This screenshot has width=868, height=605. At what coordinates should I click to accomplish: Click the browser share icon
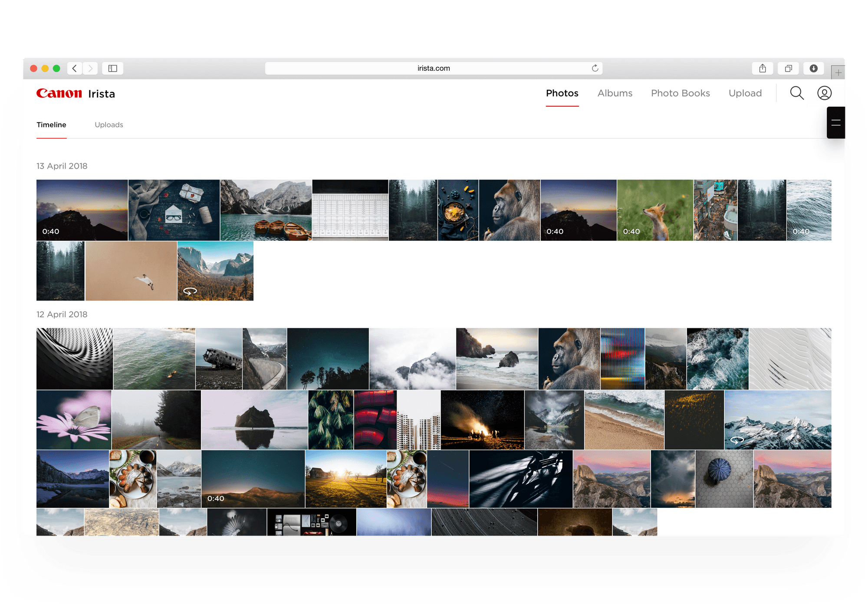[763, 69]
